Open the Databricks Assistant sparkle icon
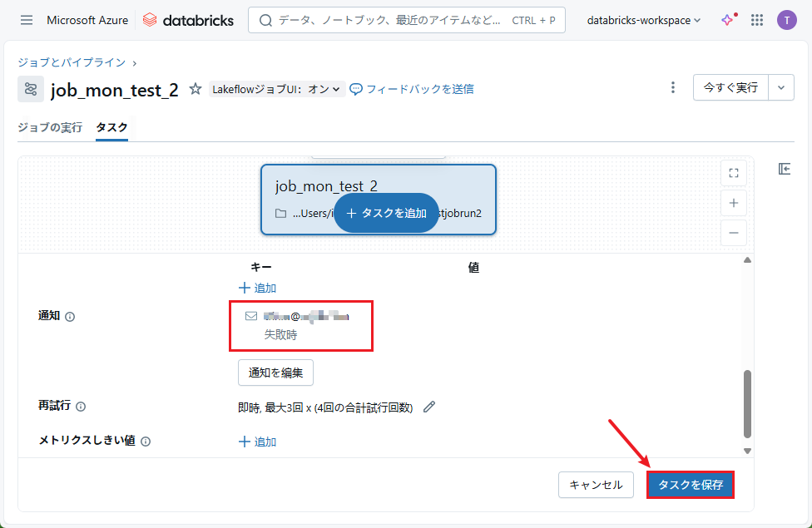 pos(728,20)
